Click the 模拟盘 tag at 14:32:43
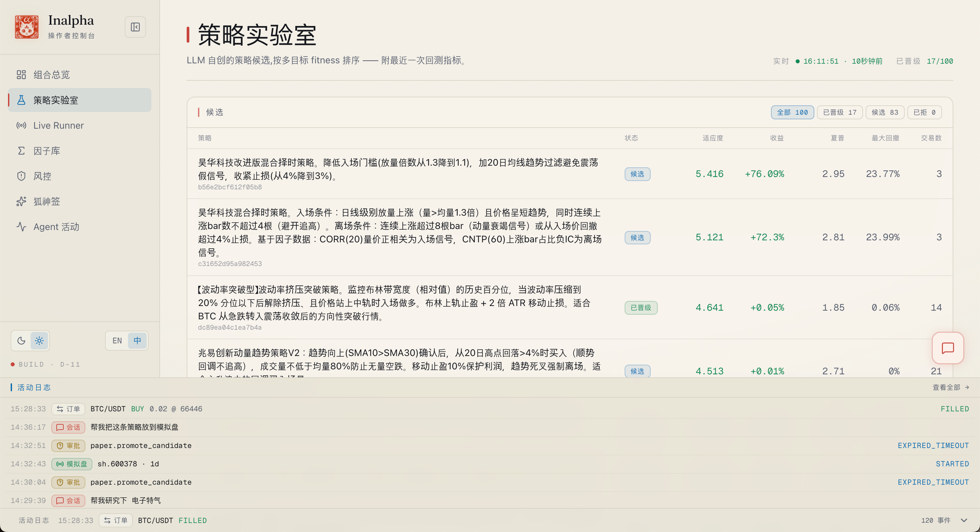 click(x=72, y=464)
